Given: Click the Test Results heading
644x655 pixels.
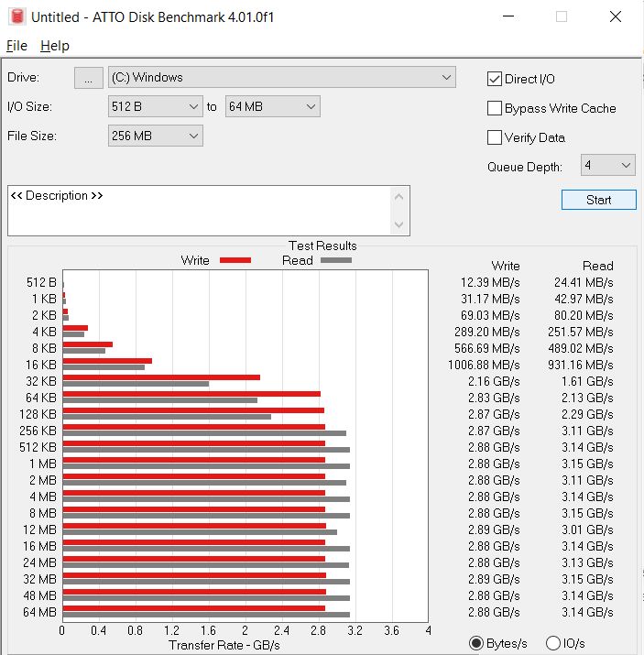Looking at the screenshot, I should 322,246.
